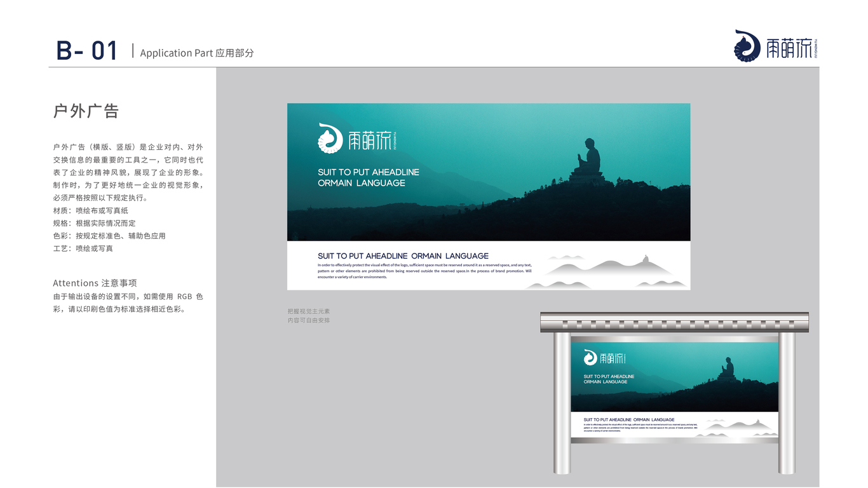Image resolution: width=868 pixels, height=488 pixels.
Task: Click white "SUIT TO PUT AHEADLINE" on the large billboard
Action: pyautogui.click(x=369, y=172)
